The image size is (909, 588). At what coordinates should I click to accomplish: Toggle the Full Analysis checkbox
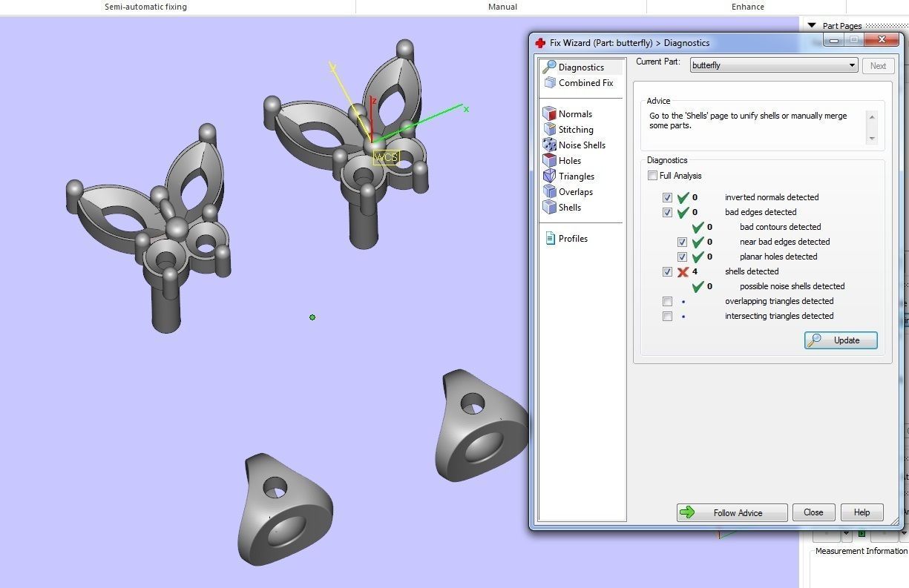[652, 176]
